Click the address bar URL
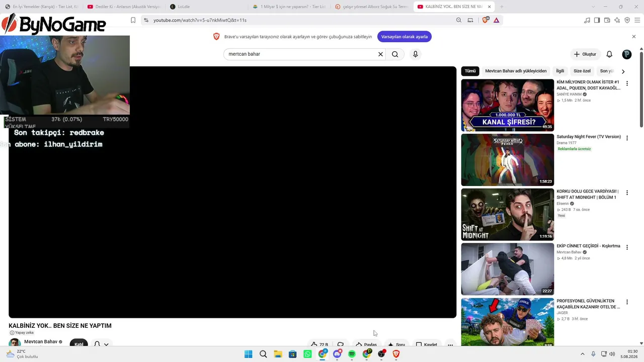 pyautogui.click(x=200, y=20)
